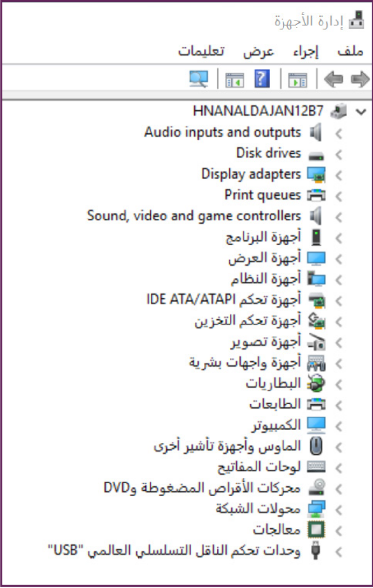Select the Display adapters label
Image resolution: width=373 pixels, height=588 pixels.
pyautogui.click(x=251, y=175)
